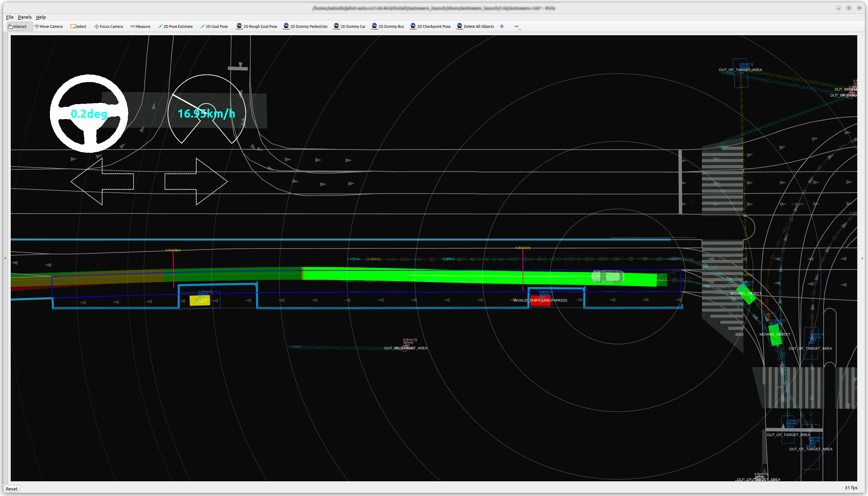868x496 pixels.
Task: Select the 2D Goal Pose tool
Action: coord(214,27)
